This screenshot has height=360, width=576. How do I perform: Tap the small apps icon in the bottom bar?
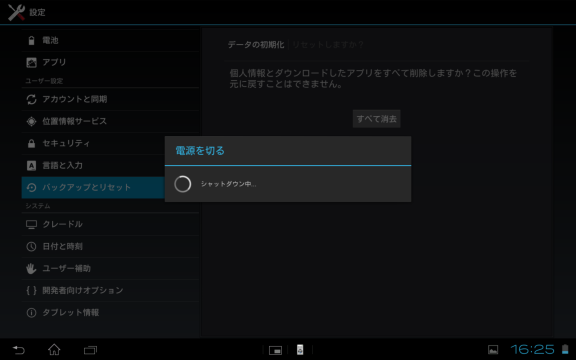275,350
